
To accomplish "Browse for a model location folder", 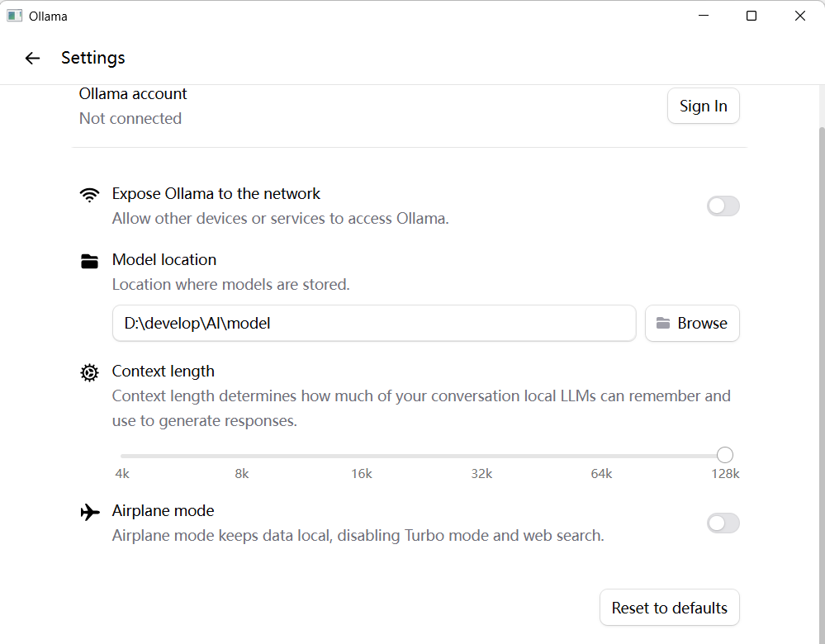I will (692, 323).
